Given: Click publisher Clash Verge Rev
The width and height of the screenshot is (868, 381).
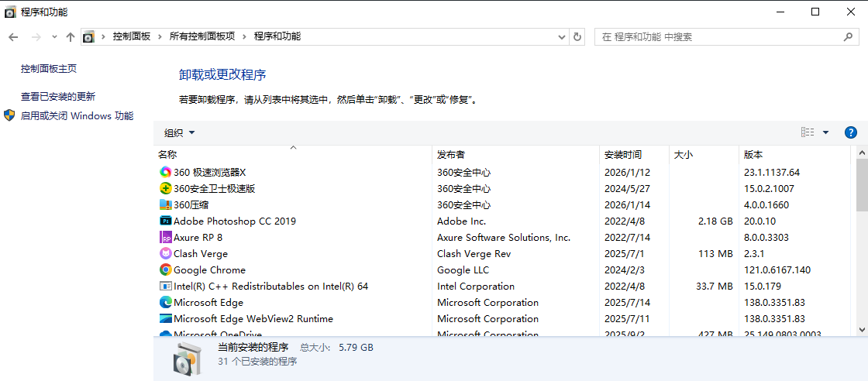Looking at the screenshot, I should (x=474, y=254).
